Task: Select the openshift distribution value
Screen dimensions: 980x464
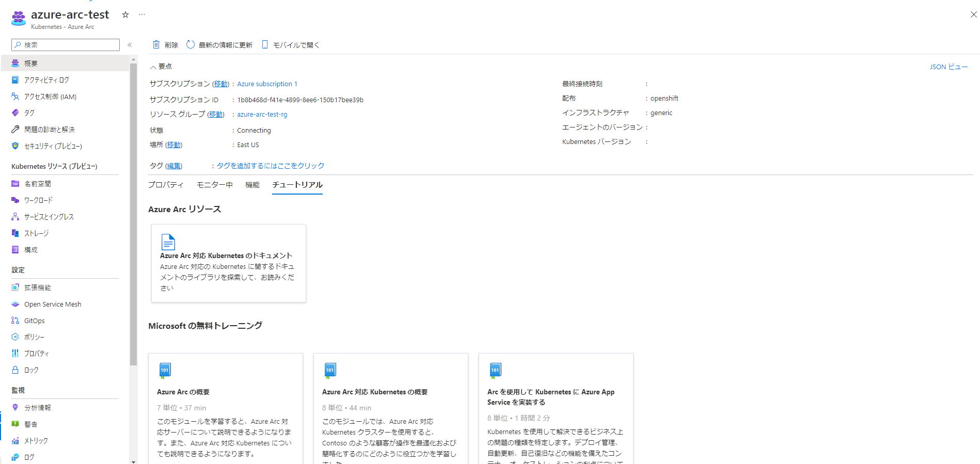Action: pos(665,99)
